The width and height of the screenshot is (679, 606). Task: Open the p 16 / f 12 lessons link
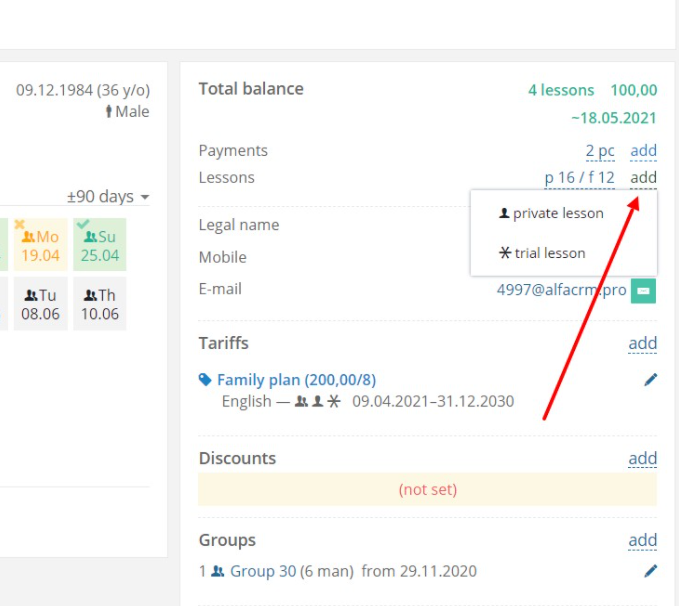pos(579,178)
